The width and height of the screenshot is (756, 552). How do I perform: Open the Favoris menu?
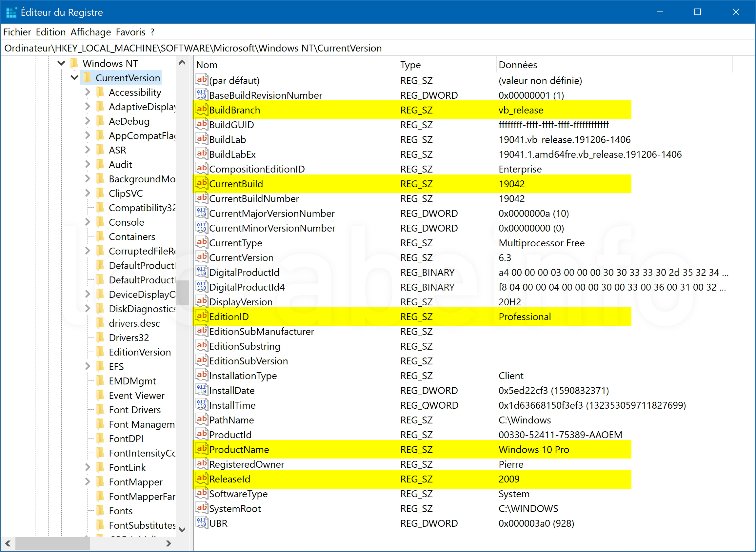pos(130,32)
